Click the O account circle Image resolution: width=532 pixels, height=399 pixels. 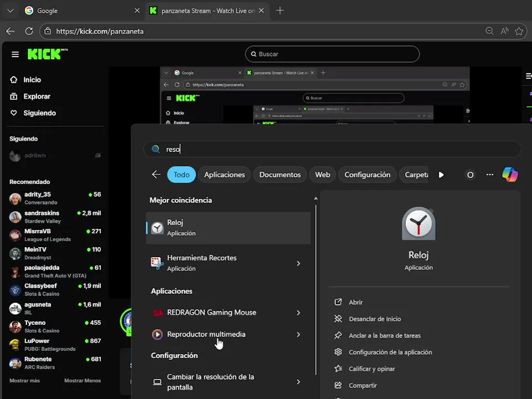click(470, 175)
